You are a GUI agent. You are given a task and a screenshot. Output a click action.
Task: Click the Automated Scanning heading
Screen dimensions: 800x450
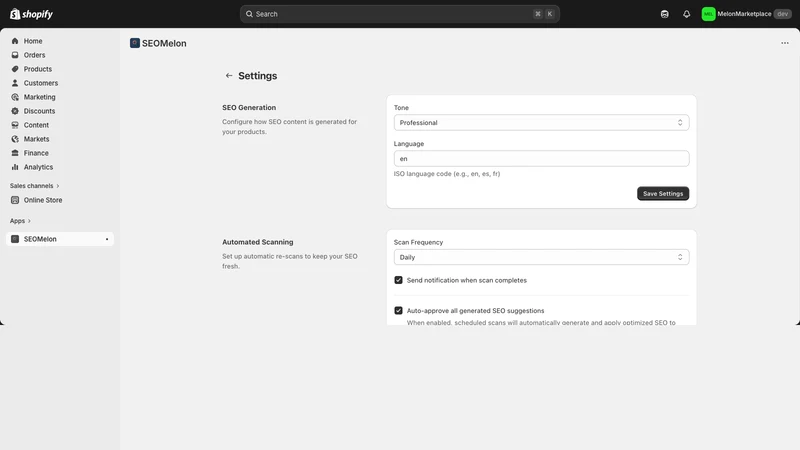point(258,242)
